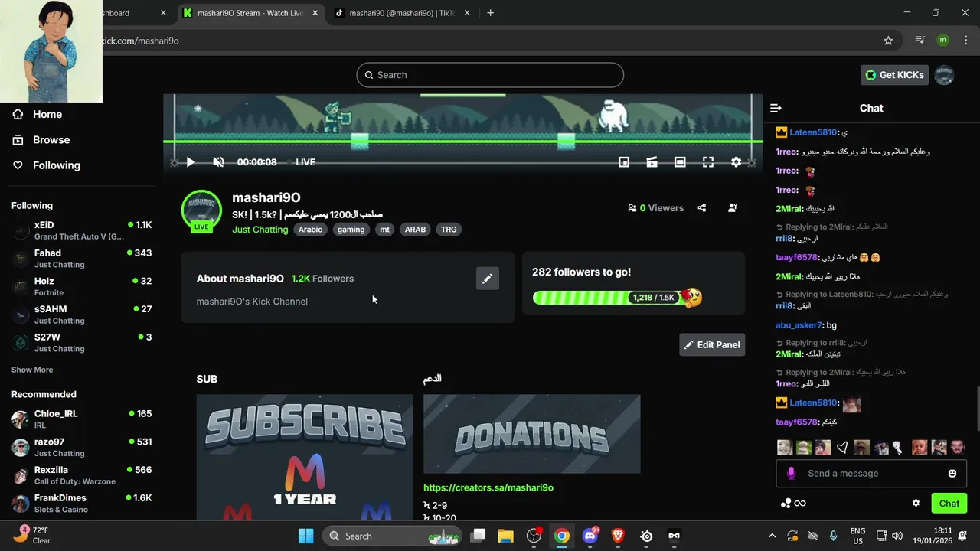Open S27W's channel in Following list
Screen dimensions: 980x551
[x=81, y=343]
